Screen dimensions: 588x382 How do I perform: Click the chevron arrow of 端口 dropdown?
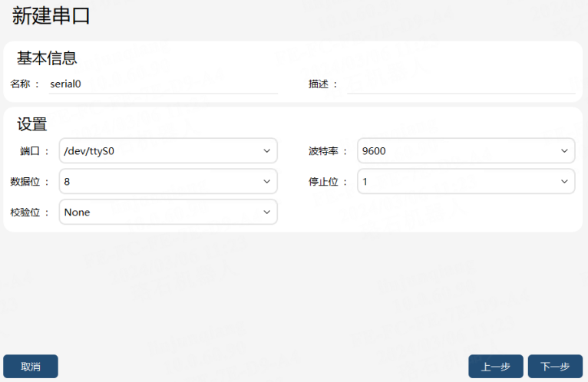pyautogui.click(x=266, y=151)
